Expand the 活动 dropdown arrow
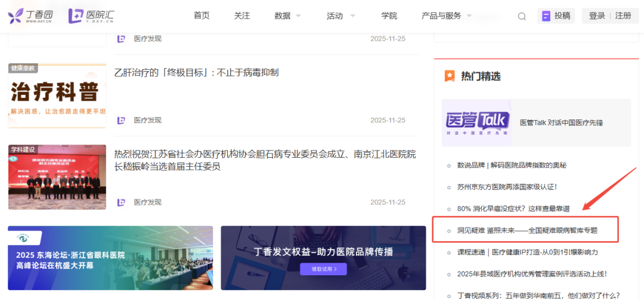The image size is (644, 301). pos(352,16)
